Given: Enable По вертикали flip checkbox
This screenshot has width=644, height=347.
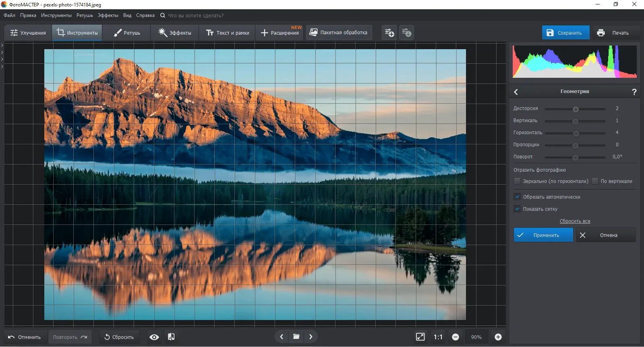Looking at the screenshot, I should (x=595, y=181).
